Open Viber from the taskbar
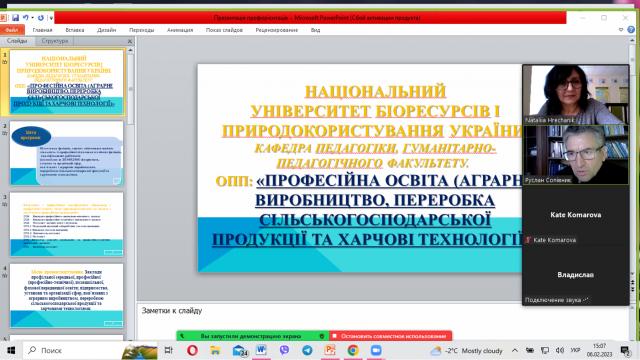Image resolution: width=640 pixels, height=360 pixels. [x=284, y=351]
